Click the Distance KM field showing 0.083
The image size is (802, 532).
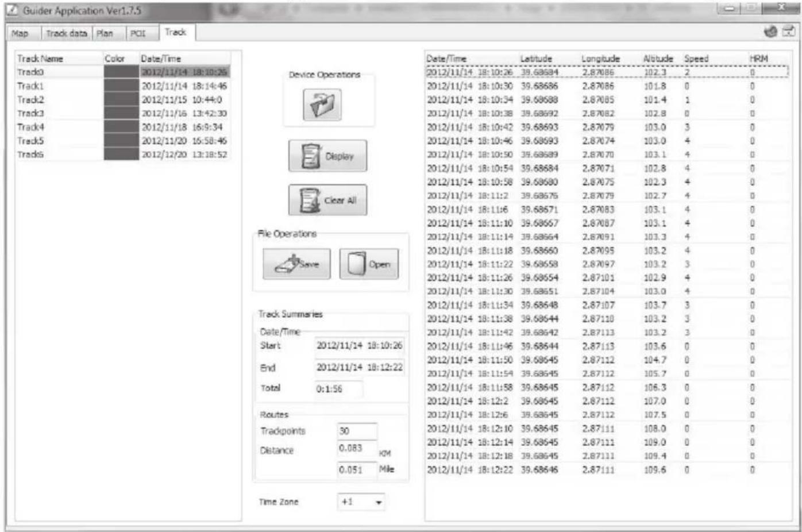(357, 448)
